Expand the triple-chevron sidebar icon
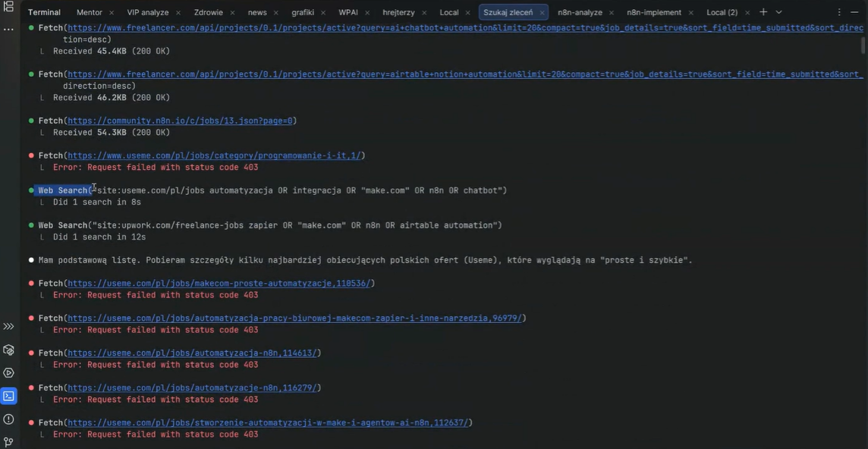The image size is (868, 449). 8,326
